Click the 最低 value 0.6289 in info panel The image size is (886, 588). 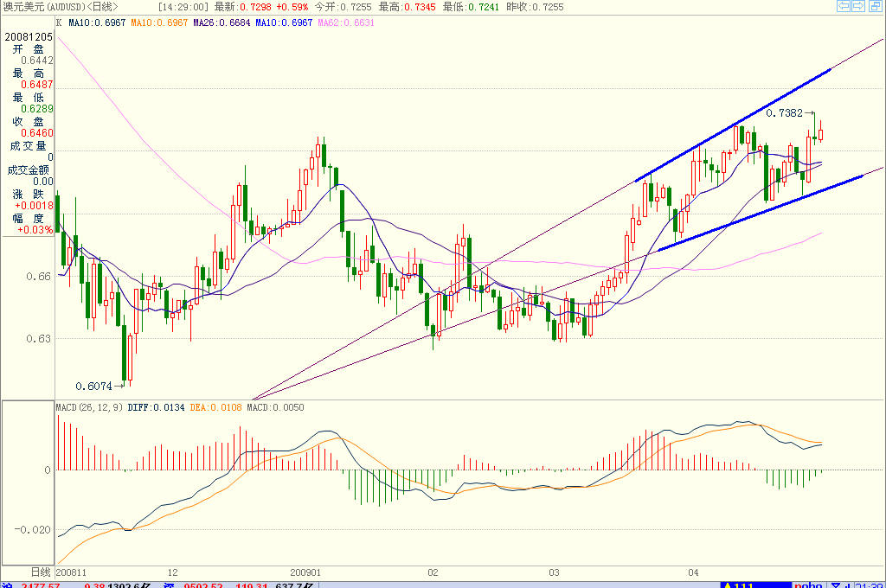point(37,109)
